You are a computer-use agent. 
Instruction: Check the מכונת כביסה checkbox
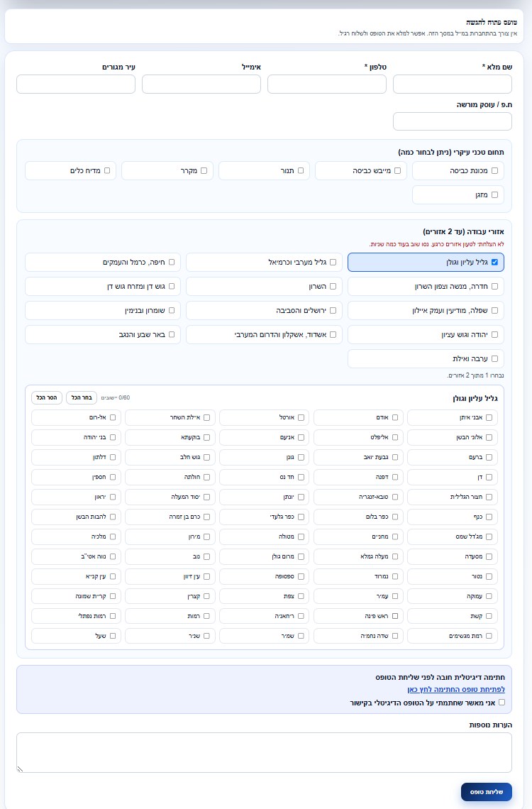(x=494, y=171)
